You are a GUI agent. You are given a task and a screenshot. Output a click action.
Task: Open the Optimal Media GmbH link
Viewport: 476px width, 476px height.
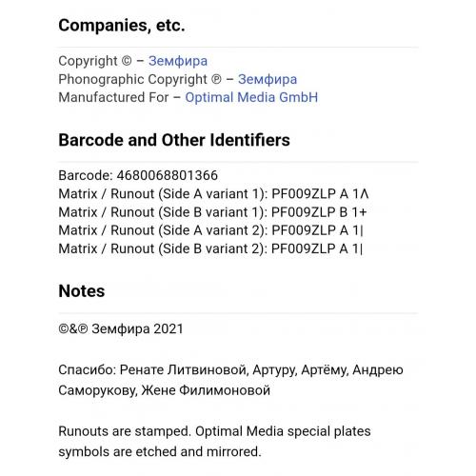(x=251, y=97)
